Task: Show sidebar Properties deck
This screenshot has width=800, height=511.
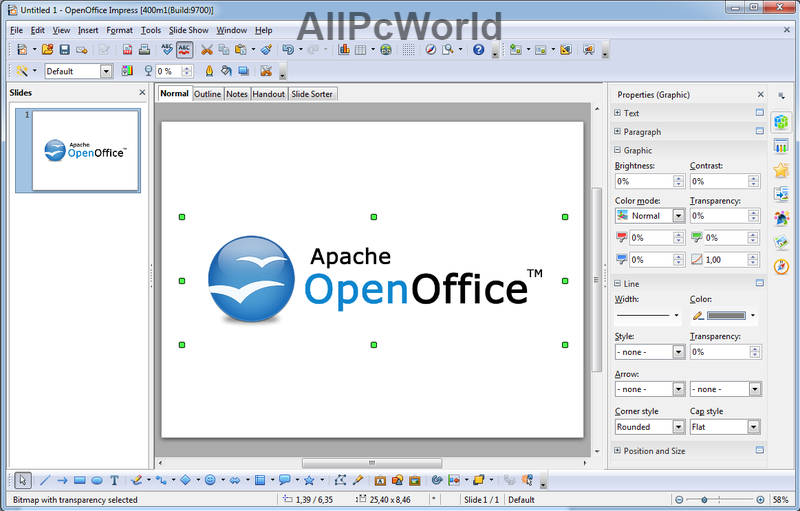Action: tap(781, 121)
